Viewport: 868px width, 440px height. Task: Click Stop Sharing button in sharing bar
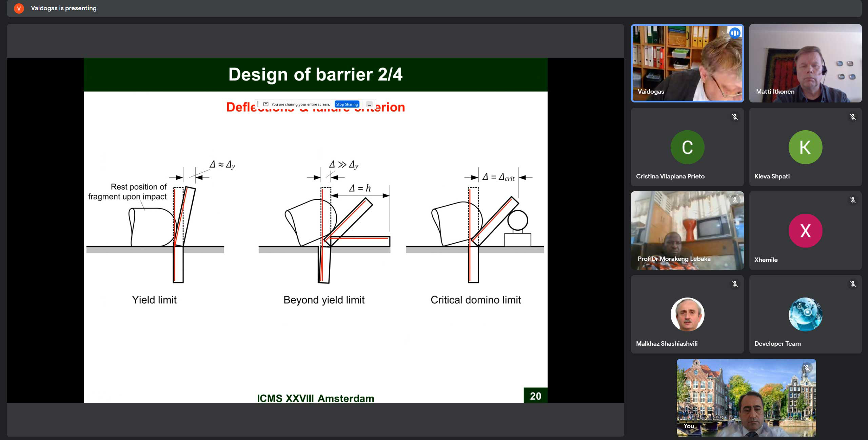point(347,104)
